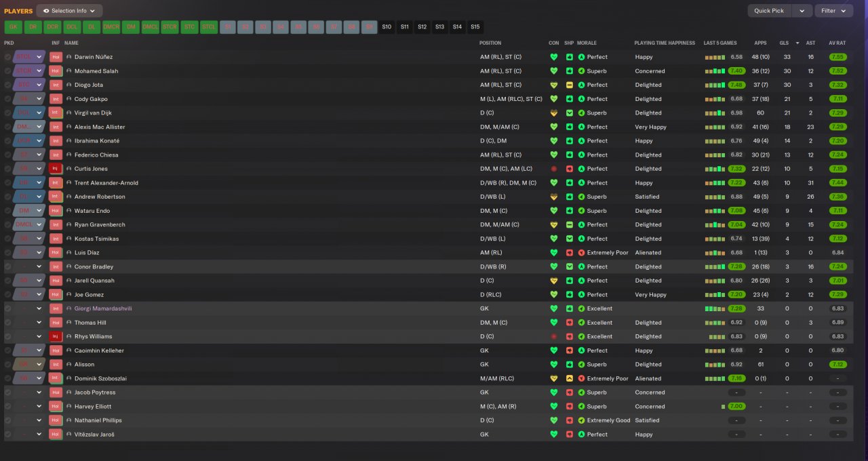The image size is (868, 461).
Task: Sort by Playing Time Happiness header
Action: (665, 43)
